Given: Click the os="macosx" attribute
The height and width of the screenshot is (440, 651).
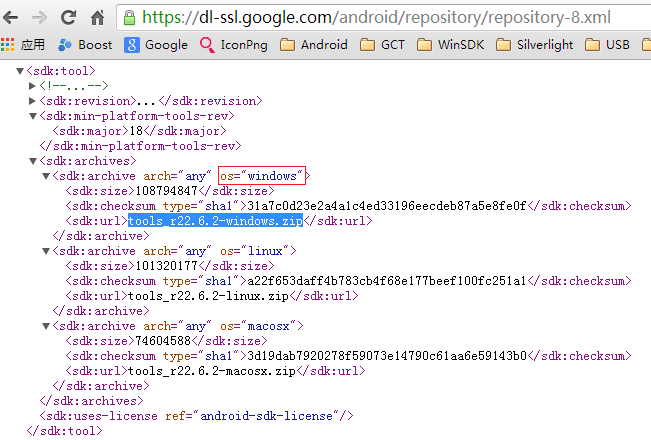Looking at the screenshot, I should [258, 326].
